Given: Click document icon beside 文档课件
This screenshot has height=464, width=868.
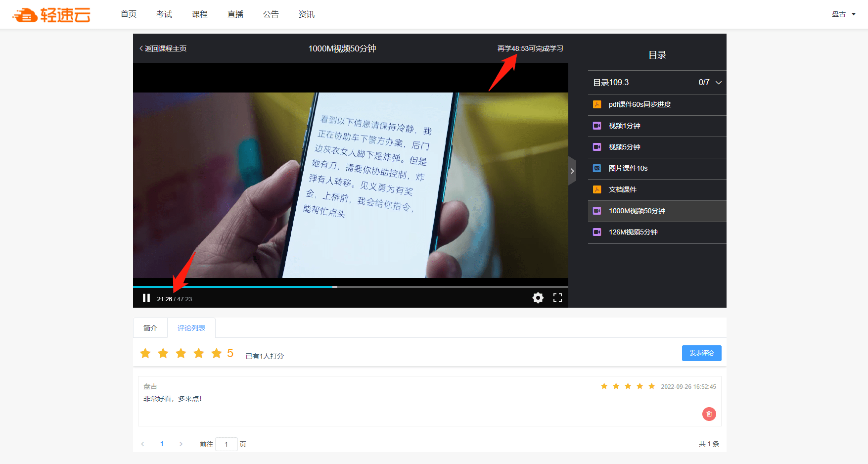Looking at the screenshot, I should click(597, 189).
